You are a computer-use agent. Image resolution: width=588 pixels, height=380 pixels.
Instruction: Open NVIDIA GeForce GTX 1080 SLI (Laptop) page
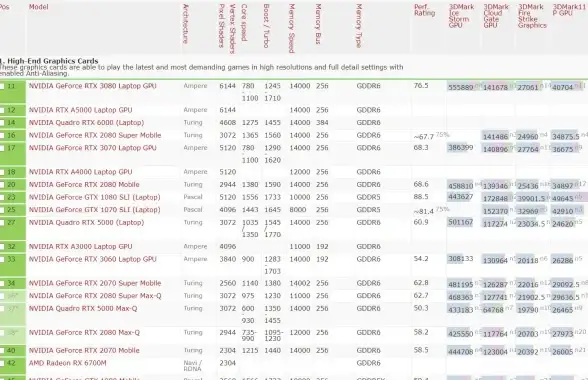94,197
